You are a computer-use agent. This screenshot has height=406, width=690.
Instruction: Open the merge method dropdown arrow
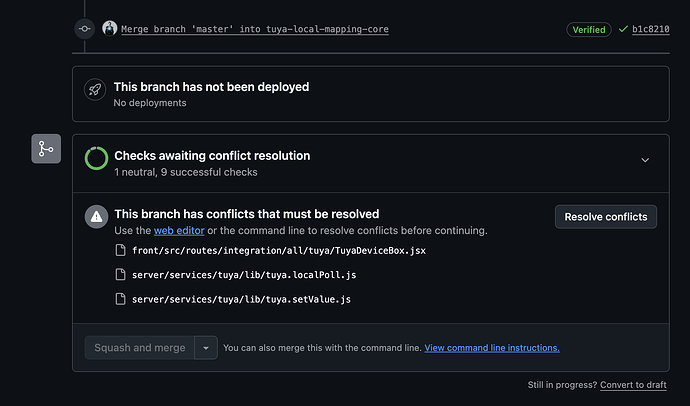click(206, 347)
